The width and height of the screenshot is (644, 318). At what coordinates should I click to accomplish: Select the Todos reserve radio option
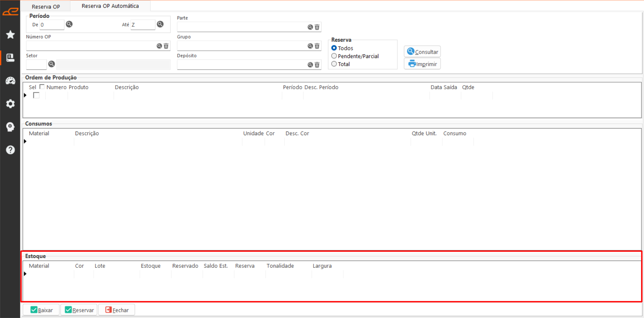pos(334,48)
